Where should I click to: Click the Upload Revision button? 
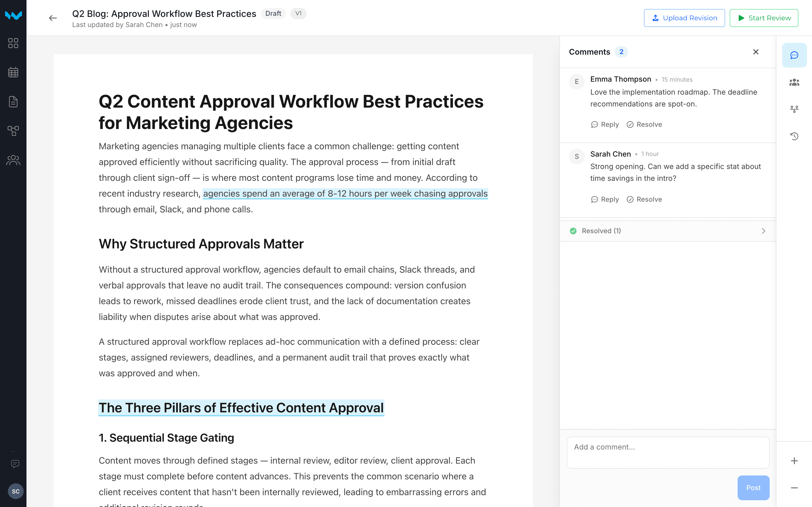[684, 18]
